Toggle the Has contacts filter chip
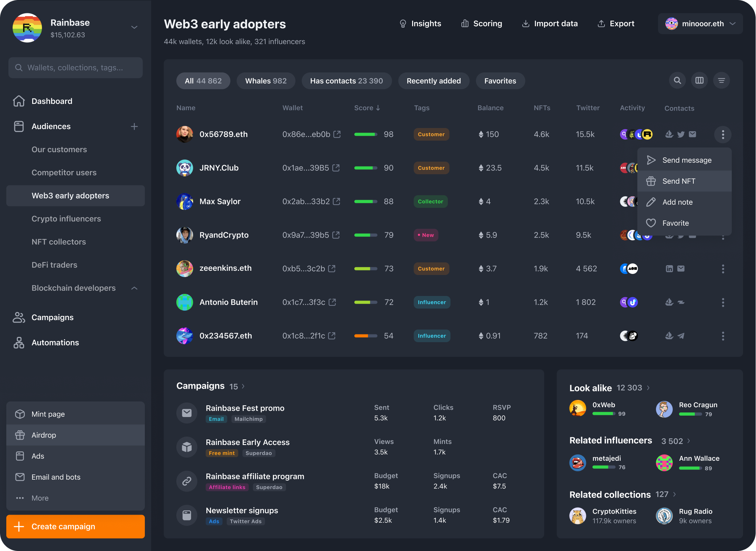The height and width of the screenshot is (551, 756). [346, 81]
